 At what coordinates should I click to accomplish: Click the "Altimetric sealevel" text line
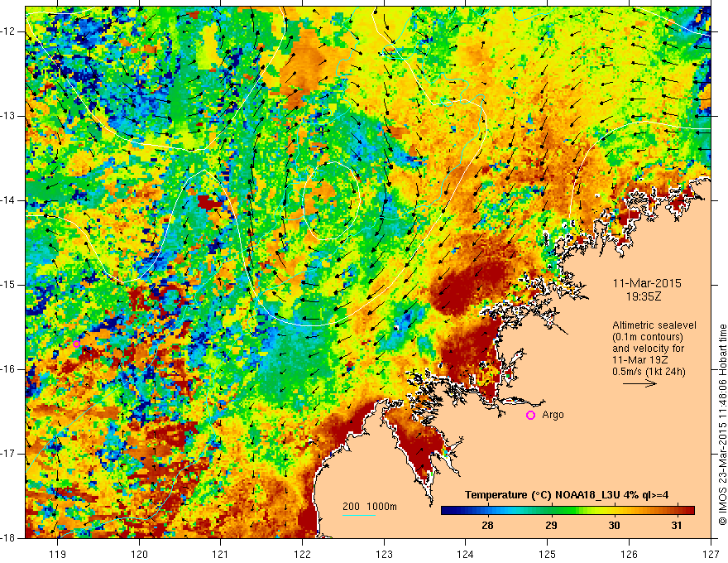pyautogui.click(x=654, y=325)
